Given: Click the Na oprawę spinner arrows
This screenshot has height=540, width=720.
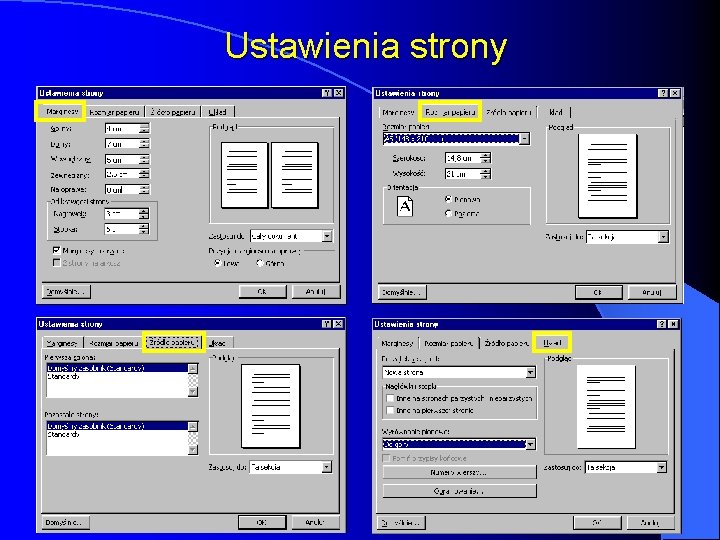Looking at the screenshot, I should (144, 190).
